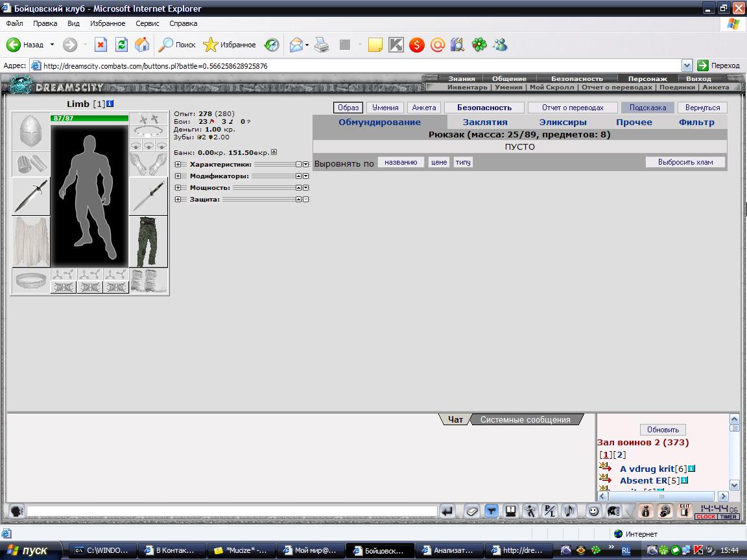The width and height of the screenshot is (747, 560).
Task: Switch display to TIMER mode
Action: [728, 517]
